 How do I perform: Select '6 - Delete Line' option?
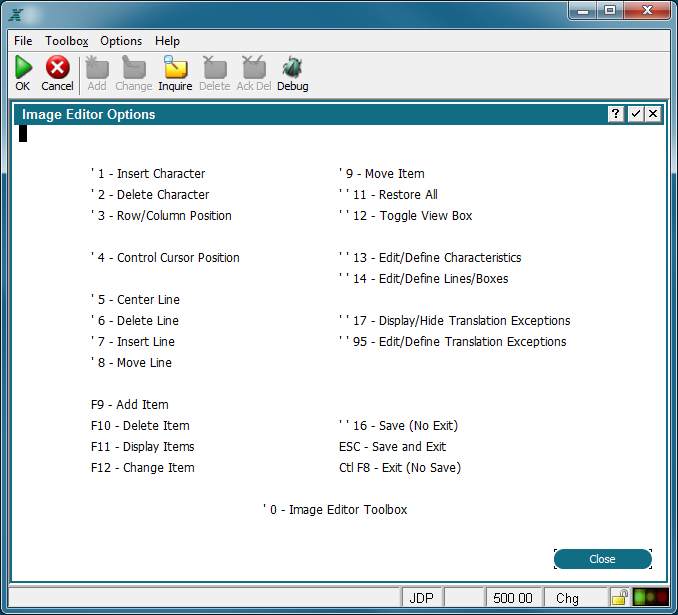135,320
